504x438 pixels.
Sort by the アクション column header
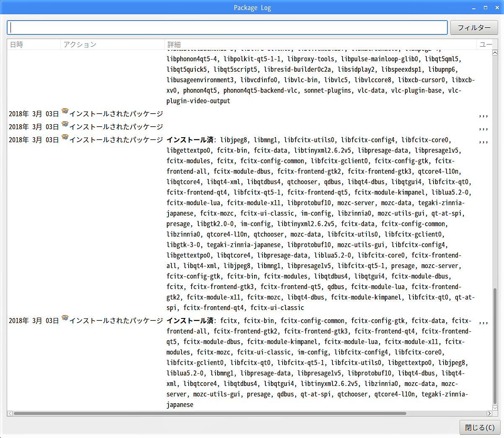113,44
